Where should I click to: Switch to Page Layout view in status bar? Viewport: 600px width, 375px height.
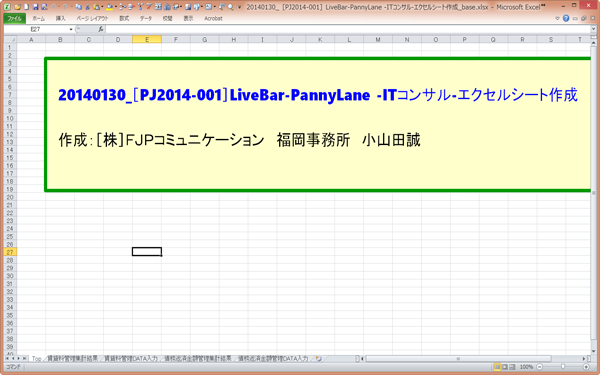coord(505,367)
